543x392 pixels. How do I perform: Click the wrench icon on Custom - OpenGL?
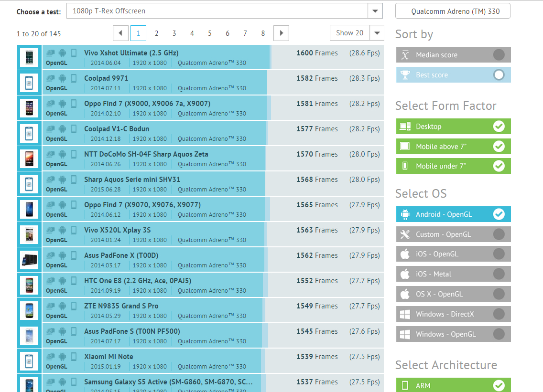coord(405,234)
